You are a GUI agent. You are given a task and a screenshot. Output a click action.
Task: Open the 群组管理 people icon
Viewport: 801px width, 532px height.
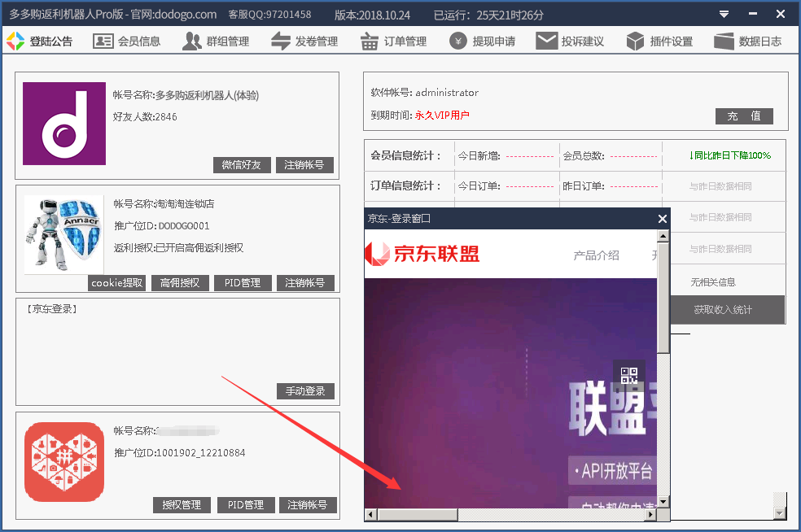pos(191,41)
